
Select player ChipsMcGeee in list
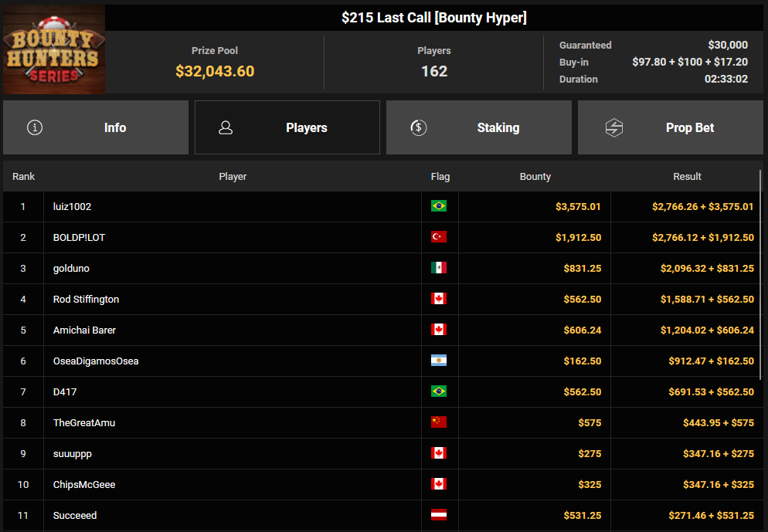click(x=85, y=484)
